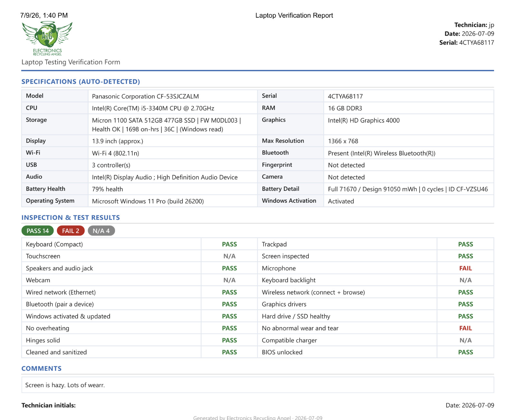Click the Windows Activation value 'Activated'
This screenshot has width=515, height=420.
(341, 201)
